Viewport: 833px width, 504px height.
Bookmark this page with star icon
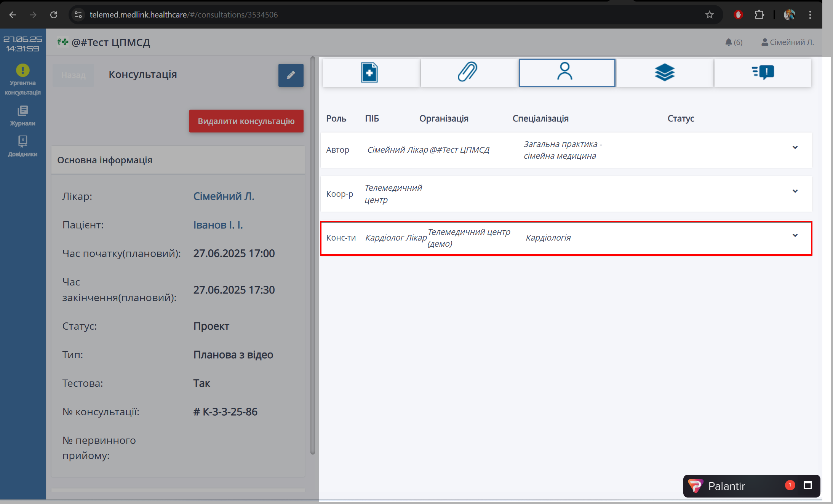tap(709, 15)
